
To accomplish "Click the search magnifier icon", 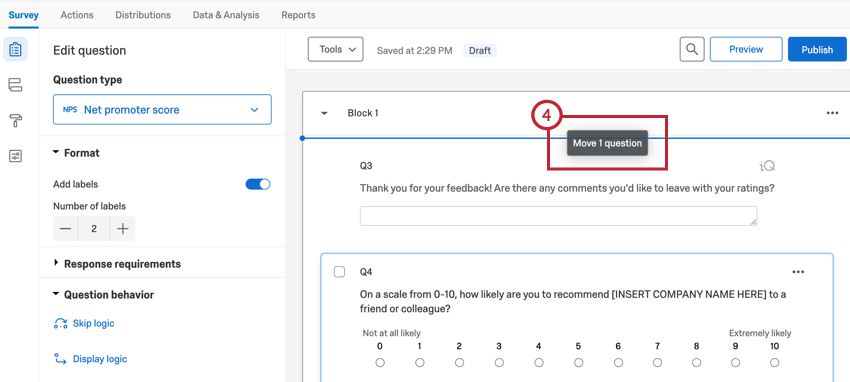I will pyautogui.click(x=692, y=49).
